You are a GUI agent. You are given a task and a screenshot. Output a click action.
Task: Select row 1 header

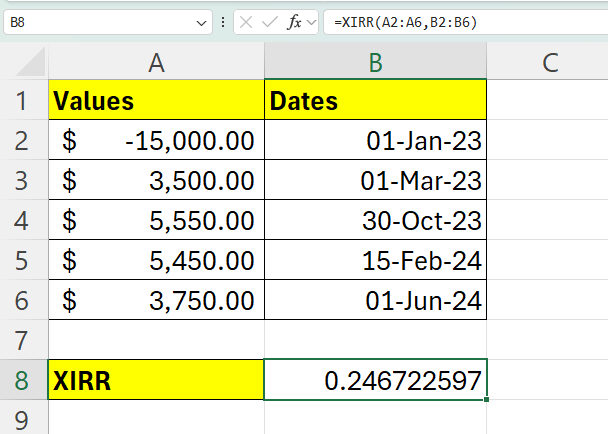point(22,101)
